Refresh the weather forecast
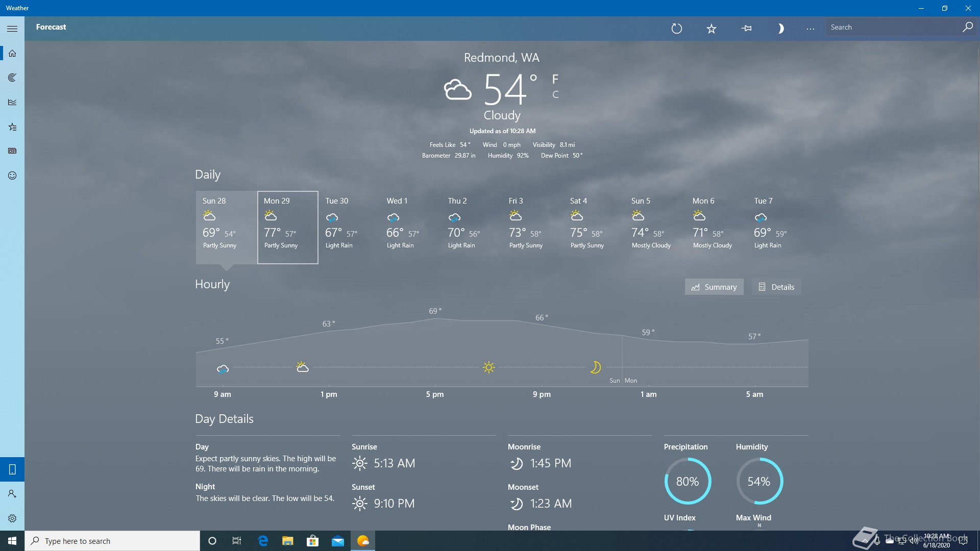Viewport: 980px width, 551px height. click(x=677, y=29)
